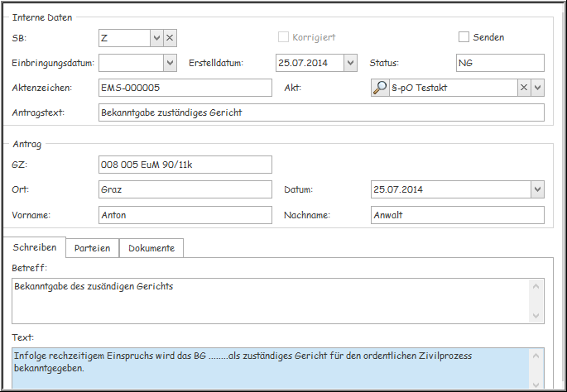
Task: Focus the Antragstext input field
Action: [320, 112]
